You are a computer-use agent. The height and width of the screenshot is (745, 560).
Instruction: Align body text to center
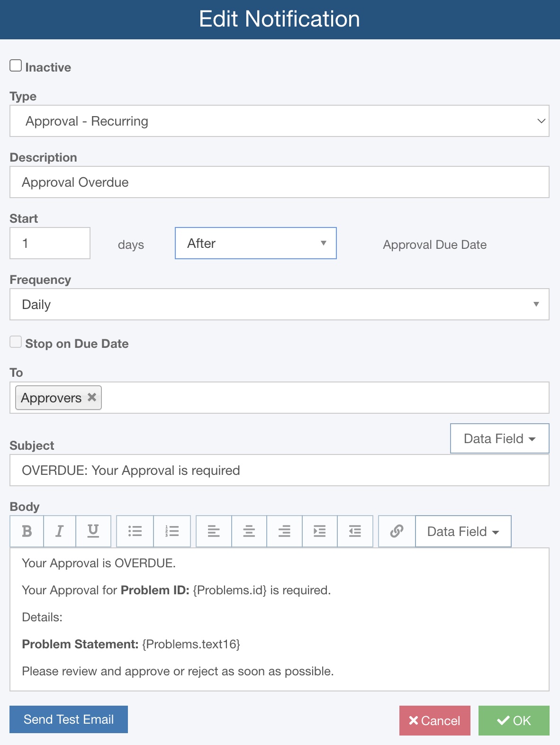coord(249,531)
